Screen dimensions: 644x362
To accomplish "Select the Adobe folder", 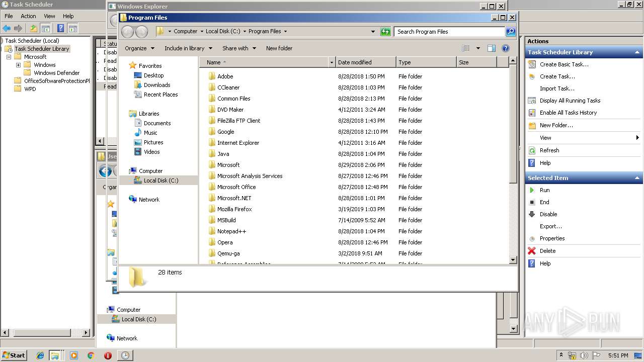I will (225, 76).
